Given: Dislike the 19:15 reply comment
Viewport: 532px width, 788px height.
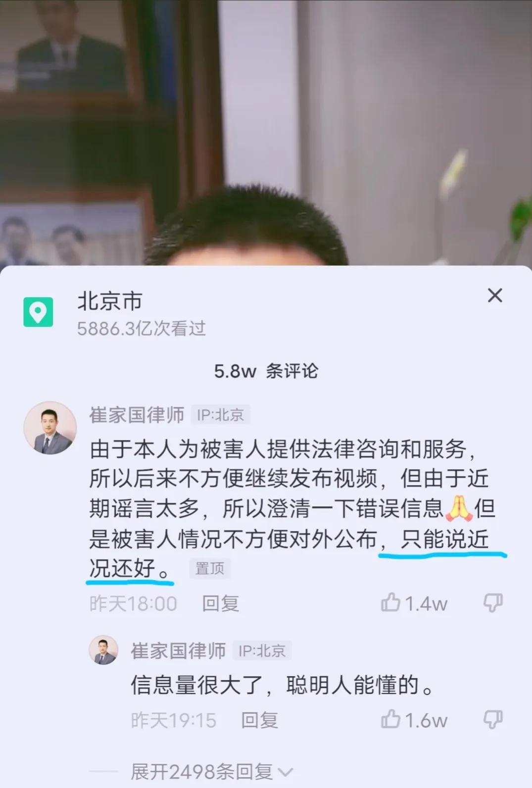Looking at the screenshot, I should 493,720.
